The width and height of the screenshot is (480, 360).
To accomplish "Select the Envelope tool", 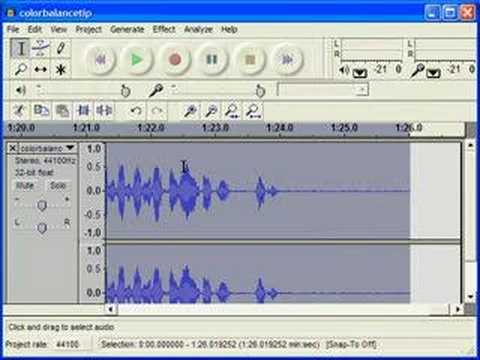I will point(40,49).
